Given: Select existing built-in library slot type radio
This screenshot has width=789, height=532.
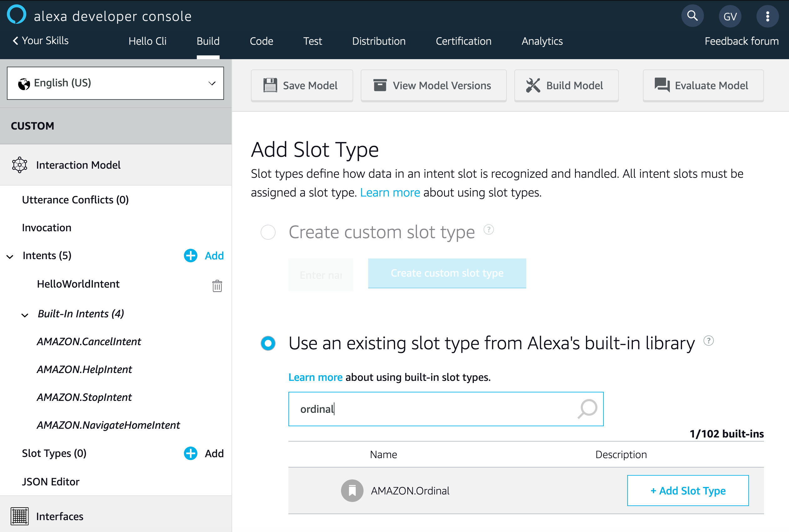Looking at the screenshot, I should coord(268,343).
